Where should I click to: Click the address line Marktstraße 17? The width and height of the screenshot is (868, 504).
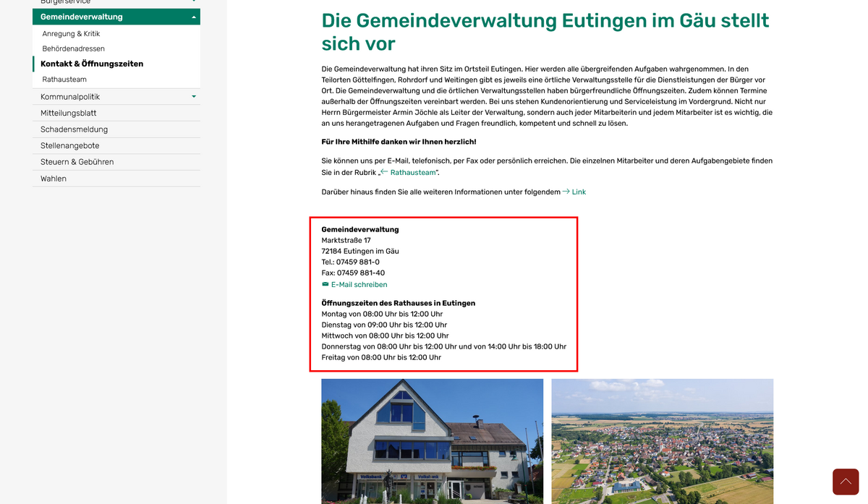click(346, 241)
